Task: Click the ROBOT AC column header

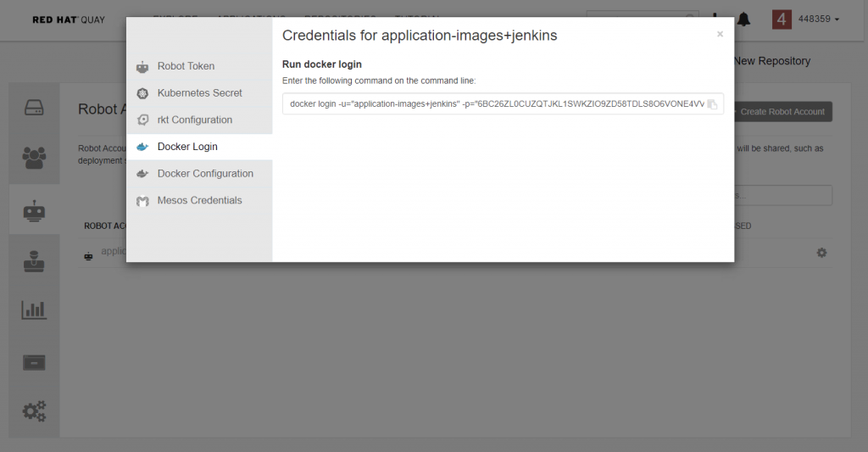Action: [105, 226]
